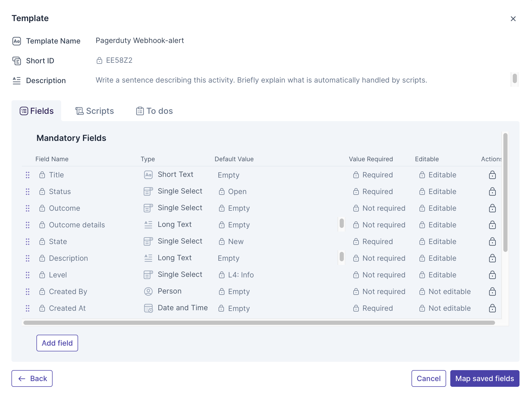Click drag handle for Title row

click(x=28, y=175)
